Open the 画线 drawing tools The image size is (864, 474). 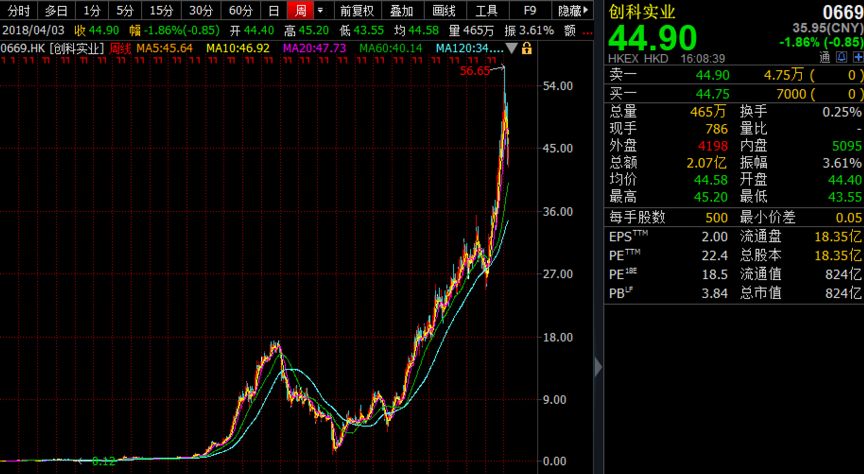(x=444, y=10)
